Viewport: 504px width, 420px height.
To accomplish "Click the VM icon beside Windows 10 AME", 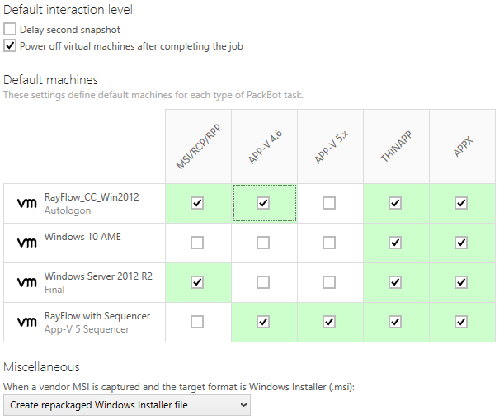I will [27, 243].
